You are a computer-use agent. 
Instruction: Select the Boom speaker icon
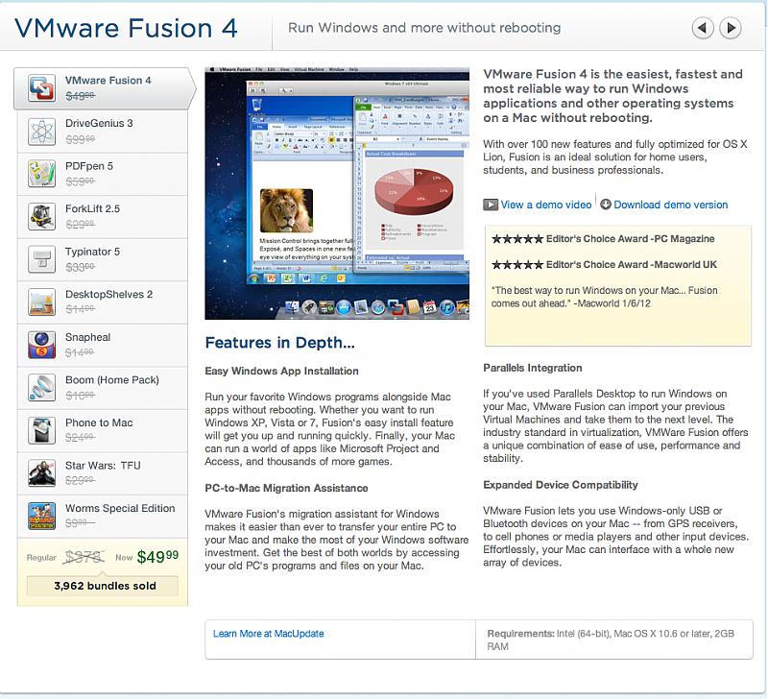pyautogui.click(x=42, y=387)
